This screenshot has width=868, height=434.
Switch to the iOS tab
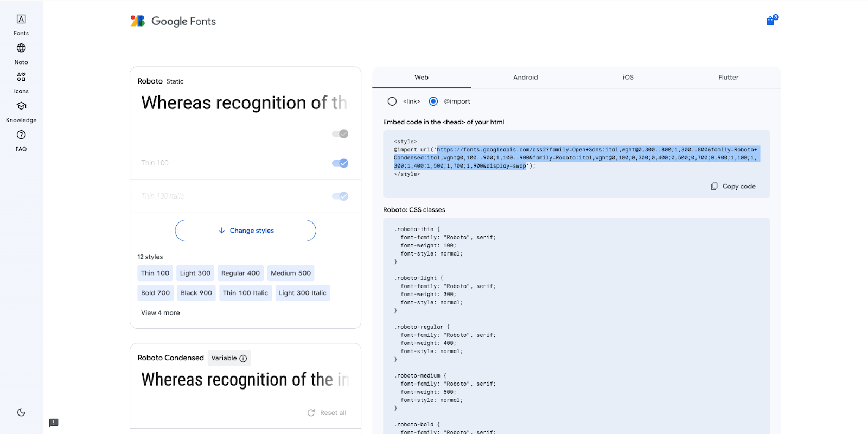[x=628, y=78]
